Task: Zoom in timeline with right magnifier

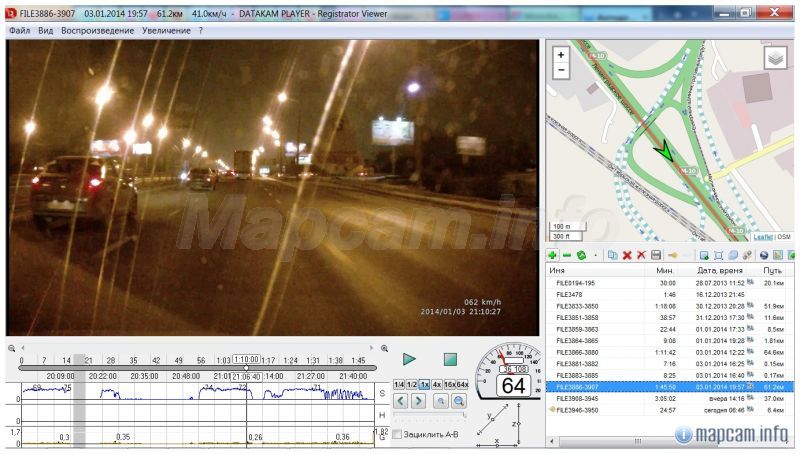Action: tap(384, 348)
